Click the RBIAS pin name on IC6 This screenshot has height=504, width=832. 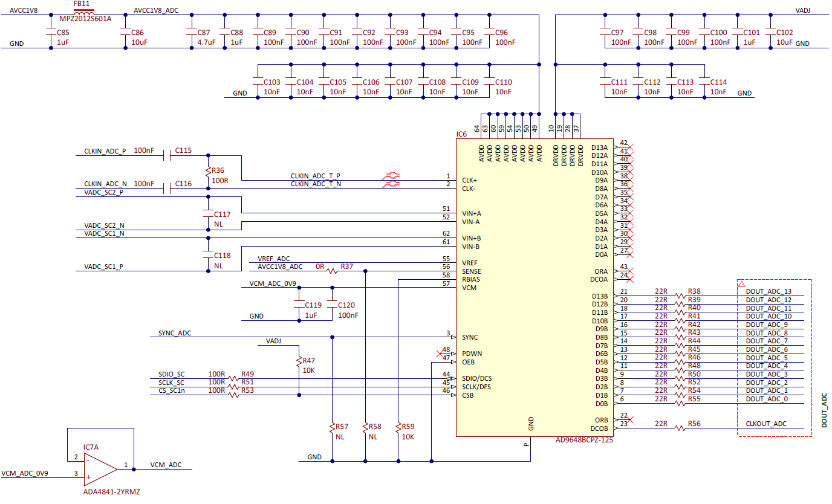470,280
